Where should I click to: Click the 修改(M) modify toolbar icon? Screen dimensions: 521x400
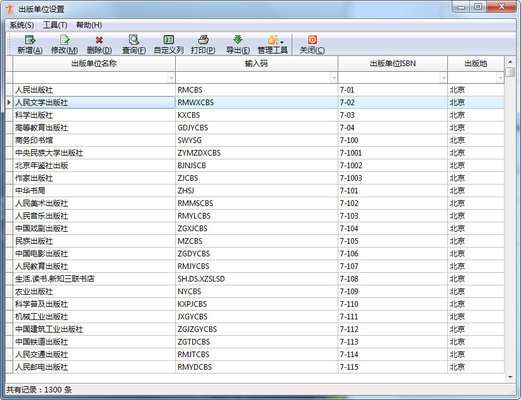[x=64, y=44]
